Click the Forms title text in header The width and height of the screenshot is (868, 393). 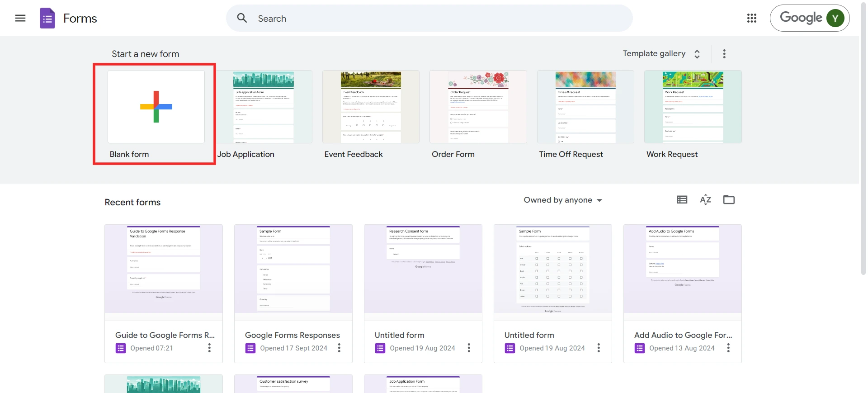tap(80, 19)
